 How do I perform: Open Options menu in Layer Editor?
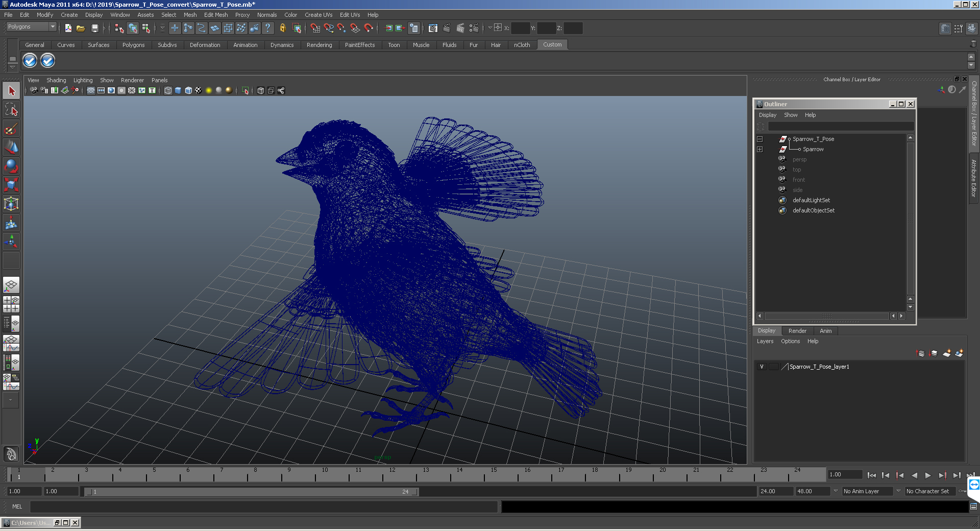(x=790, y=341)
